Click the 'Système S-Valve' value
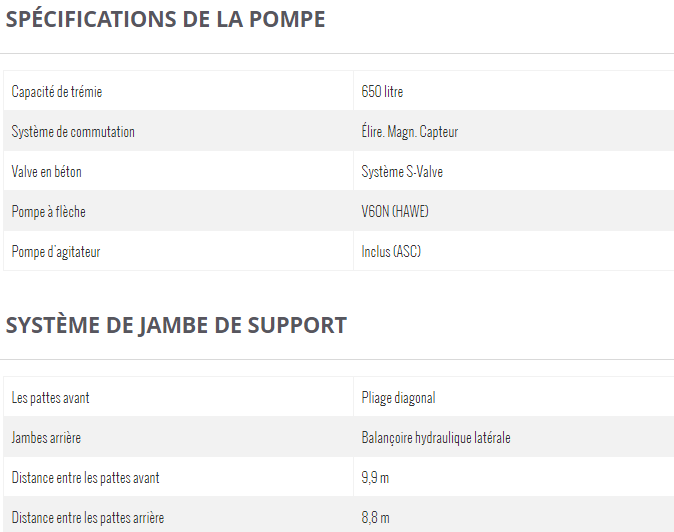This screenshot has height=532, width=674. pos(402,172)
